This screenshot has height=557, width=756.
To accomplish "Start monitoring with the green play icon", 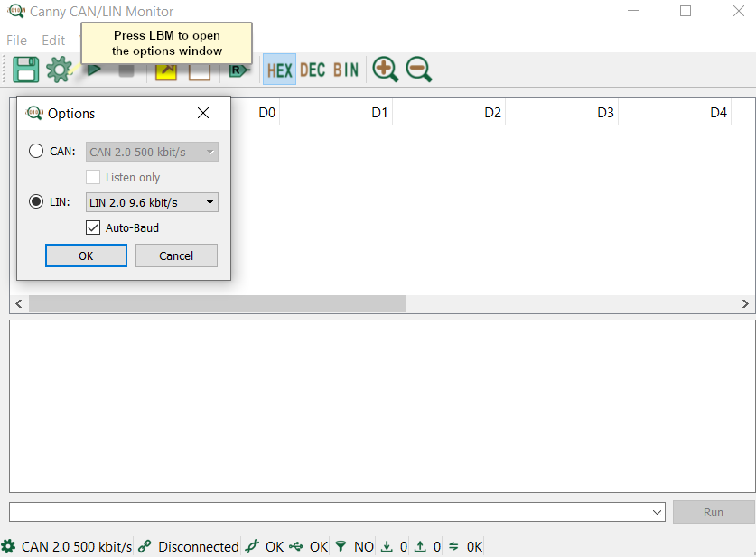I will 94,70.
